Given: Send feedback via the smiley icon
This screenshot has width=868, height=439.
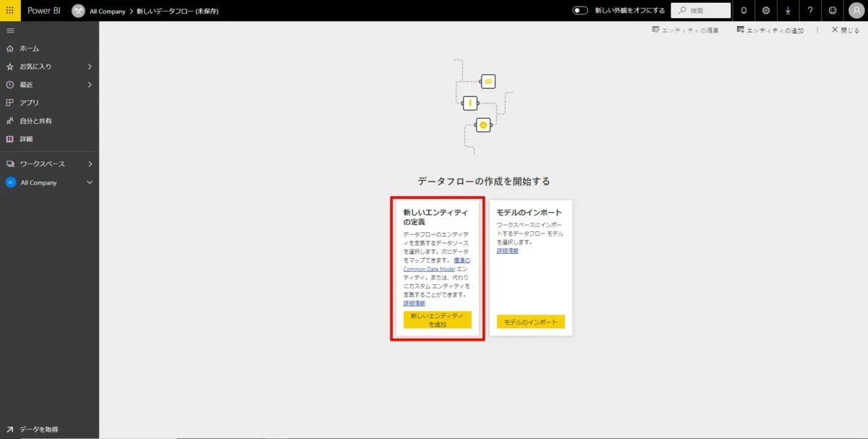Looking at the screenshot, I should [833, 10].
